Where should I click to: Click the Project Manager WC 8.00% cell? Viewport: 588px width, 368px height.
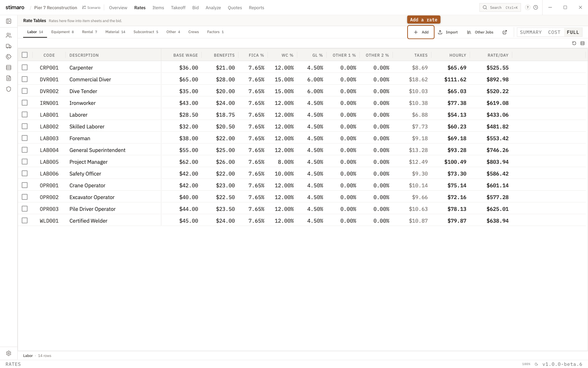pos(286,162)
